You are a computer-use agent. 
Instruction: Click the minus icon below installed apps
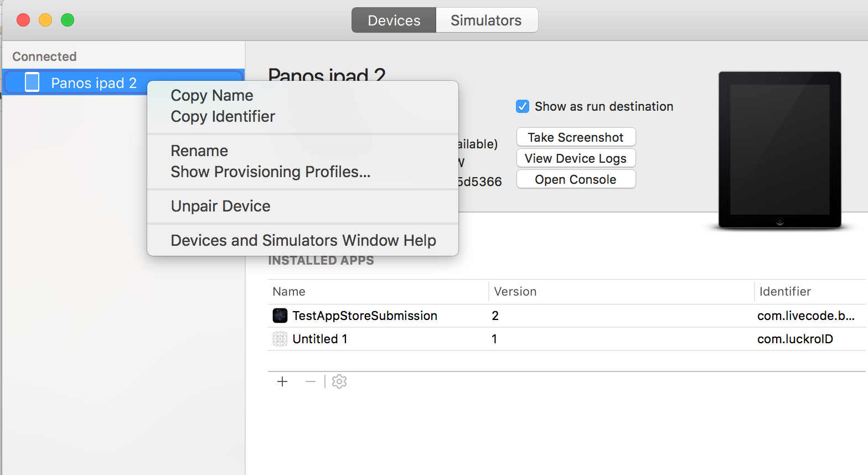[x=311, y=381]
